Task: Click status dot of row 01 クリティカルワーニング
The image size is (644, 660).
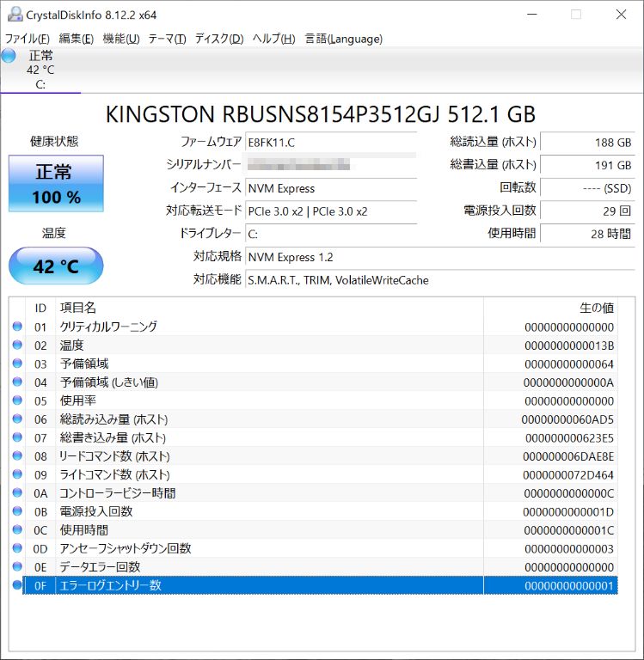Action: pos(17,327)
